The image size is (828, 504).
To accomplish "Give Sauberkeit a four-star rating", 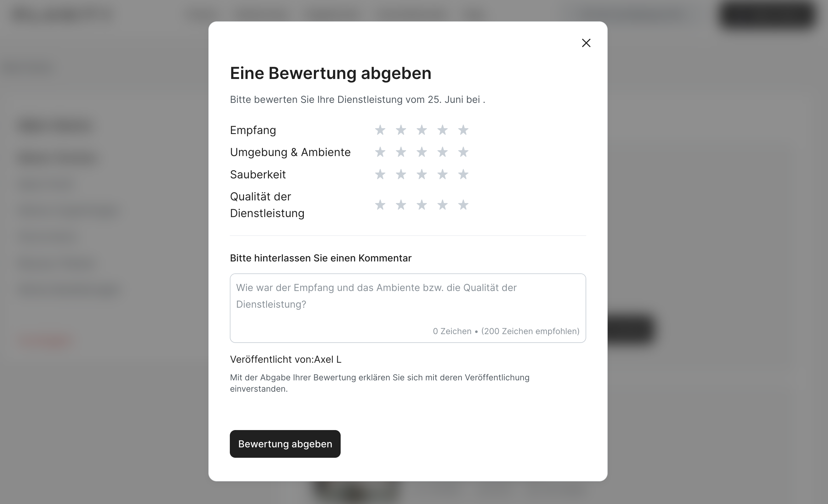I will tap(443, 174).
